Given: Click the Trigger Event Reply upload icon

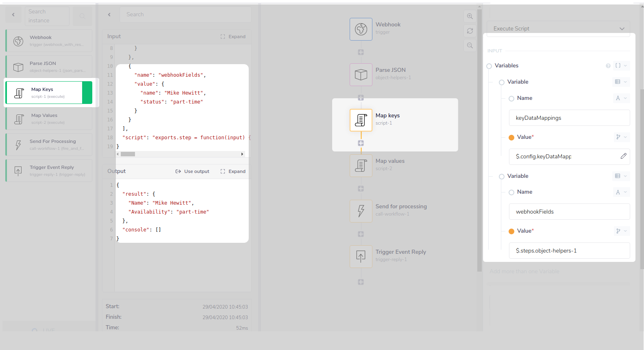Looking at the screenshot, I should click(361, 257).
